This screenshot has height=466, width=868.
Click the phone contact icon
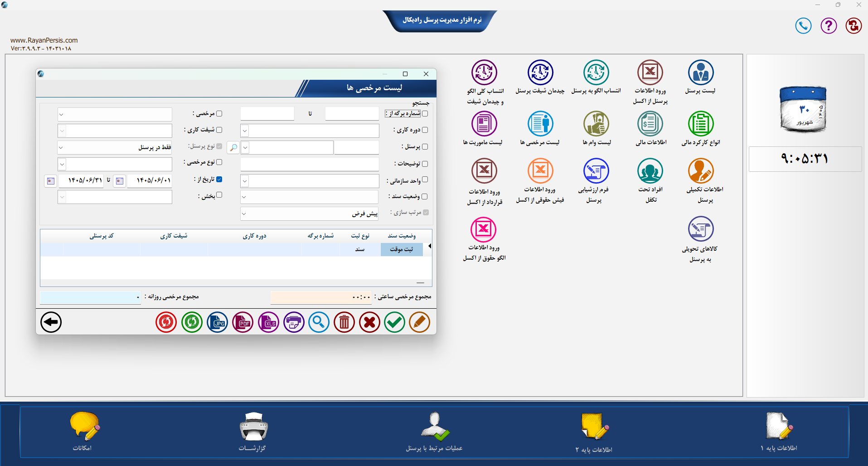point(803,25)
